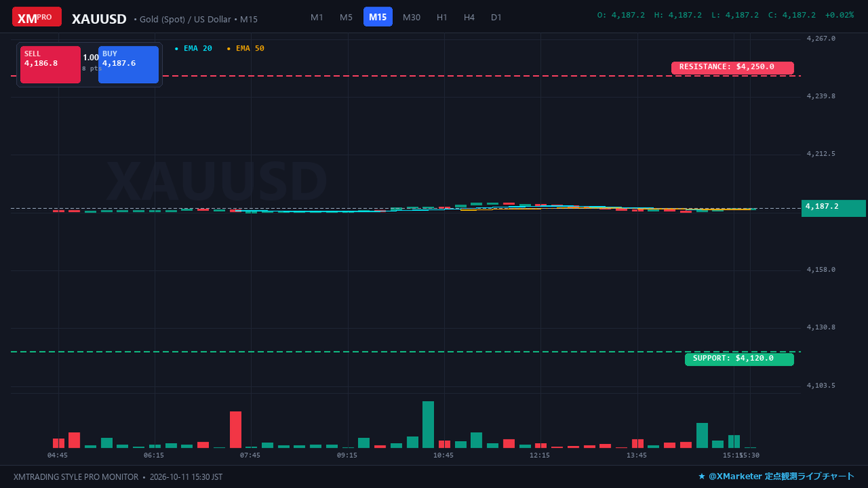Screen dimensions: 868x488
Task: Click the current price tag 4,187.2
Action: click(x=833, y=207)
